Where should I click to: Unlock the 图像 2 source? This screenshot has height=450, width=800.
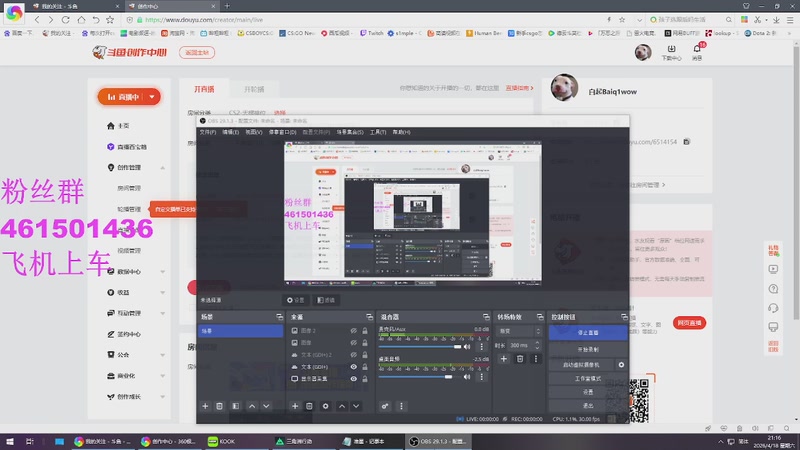pos(365,331)
